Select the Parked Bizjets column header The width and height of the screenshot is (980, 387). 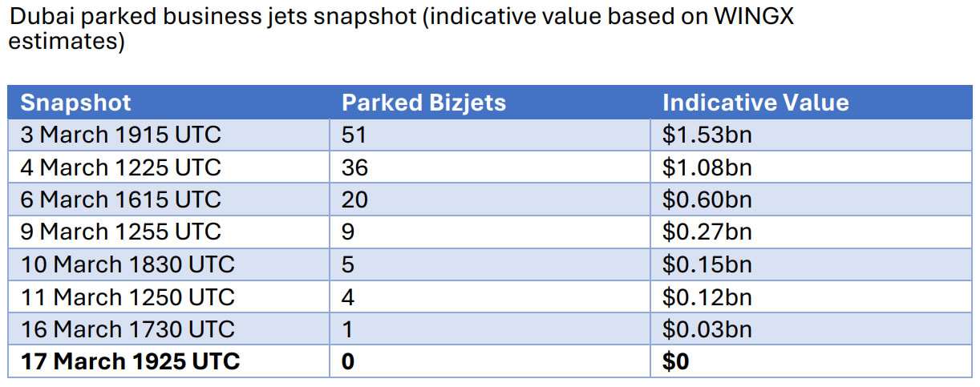pyautogui.click(x=423, y=103)
